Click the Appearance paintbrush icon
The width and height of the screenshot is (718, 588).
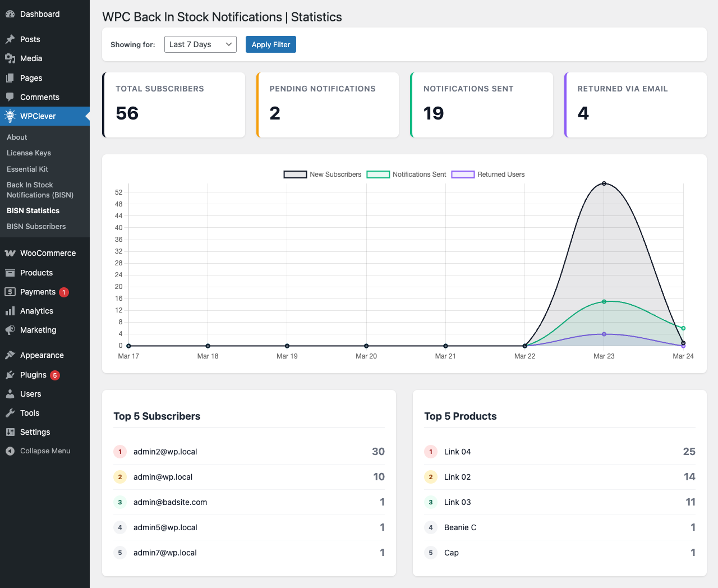click(10, 355)
